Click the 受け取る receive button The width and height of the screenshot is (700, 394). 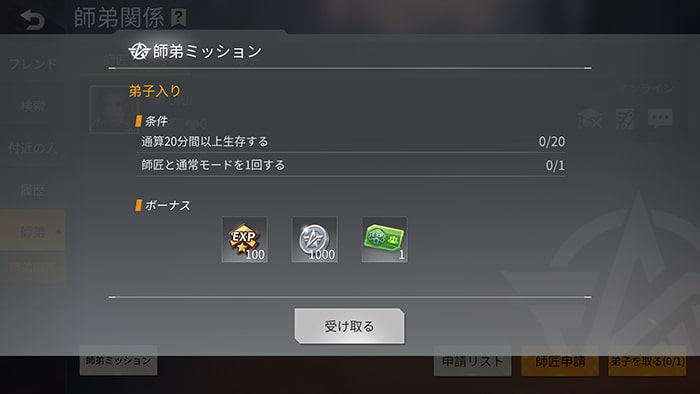pos(350,326)
